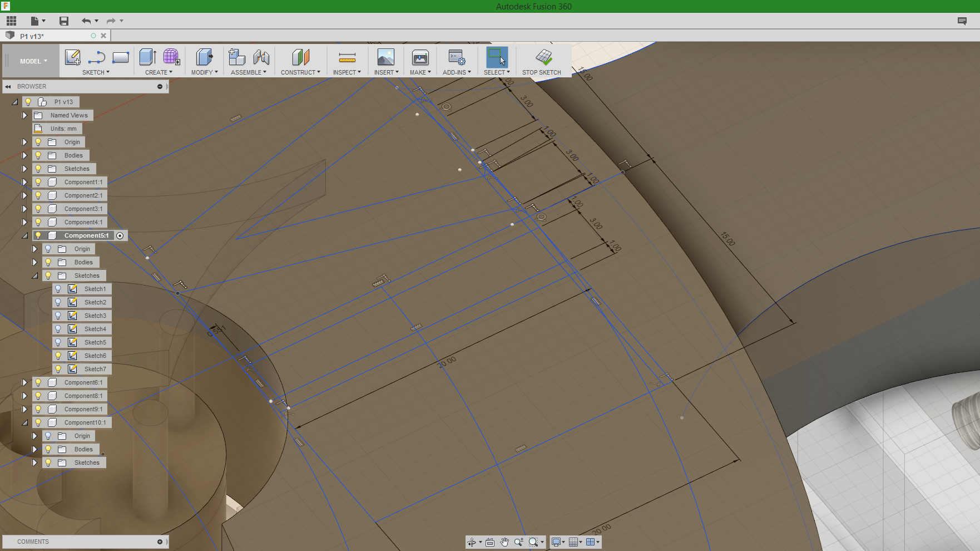
Task: Activate the Select tool icon
Action: coord(497,57)
